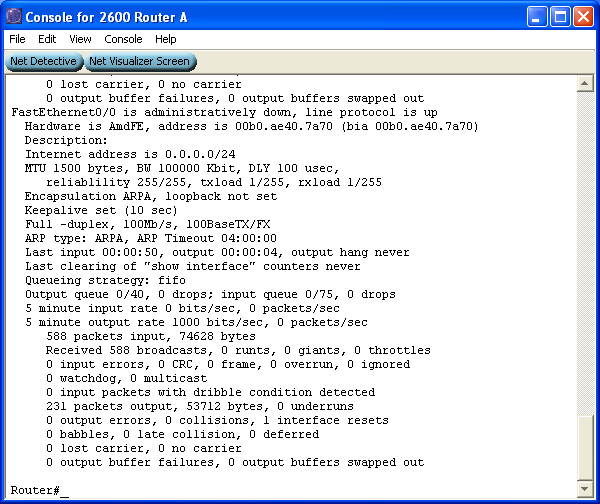This screenshot has height=504, width=600.
Task: Open the File menu
Action: tap(17, 39)
